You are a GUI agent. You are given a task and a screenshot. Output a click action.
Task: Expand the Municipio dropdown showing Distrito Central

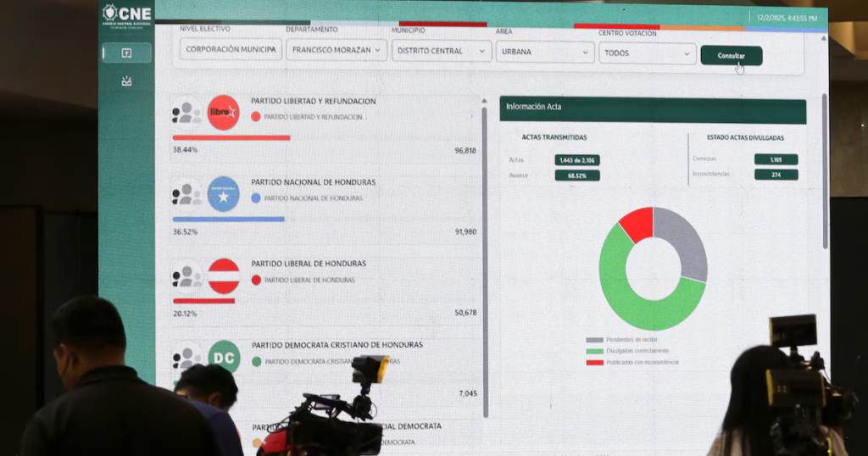coord(441,51)
